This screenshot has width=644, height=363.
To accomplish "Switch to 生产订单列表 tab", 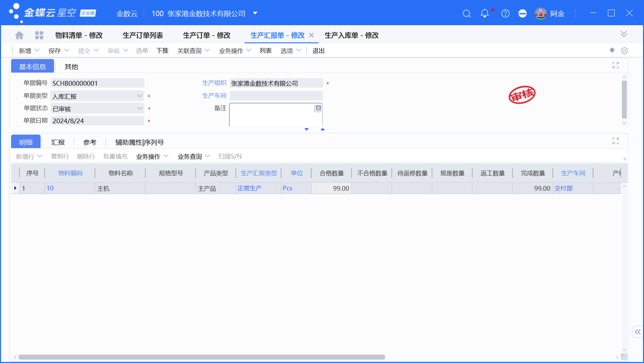I will (143, 35).
